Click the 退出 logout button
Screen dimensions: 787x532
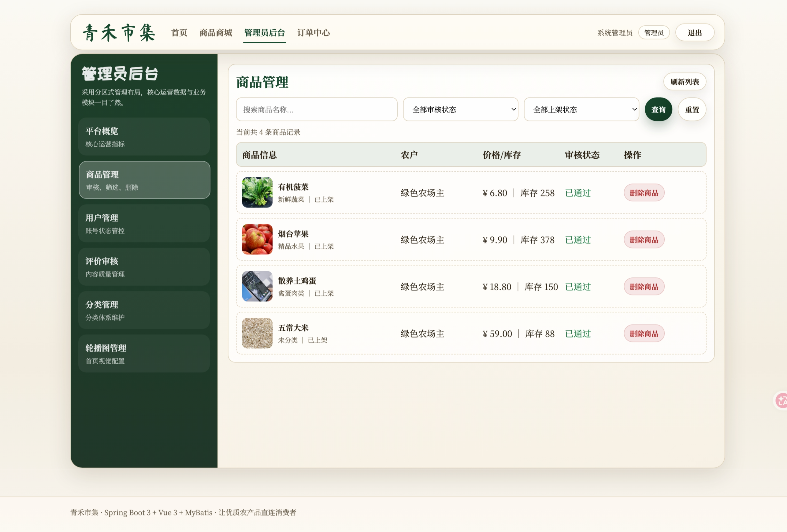click(x=695, y=33)
